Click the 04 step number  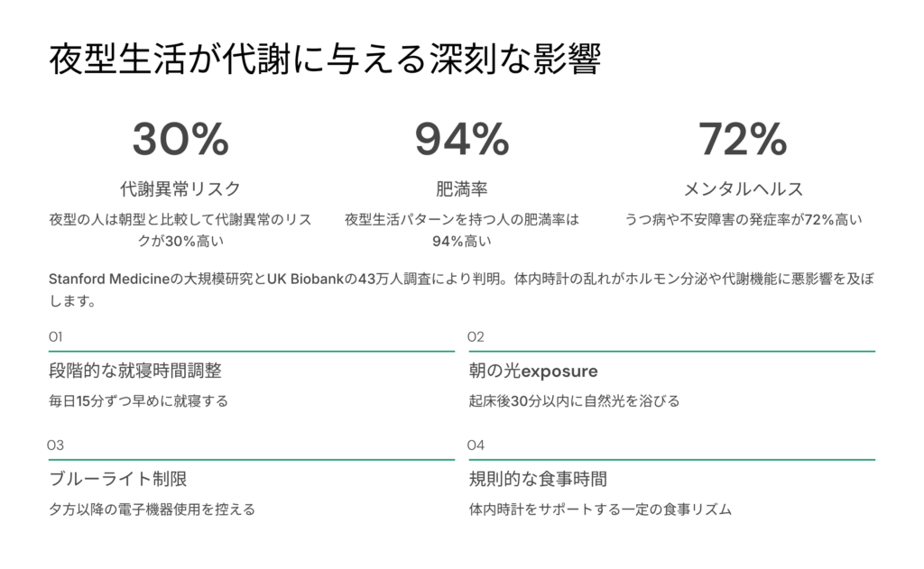(x=476, y=445)
